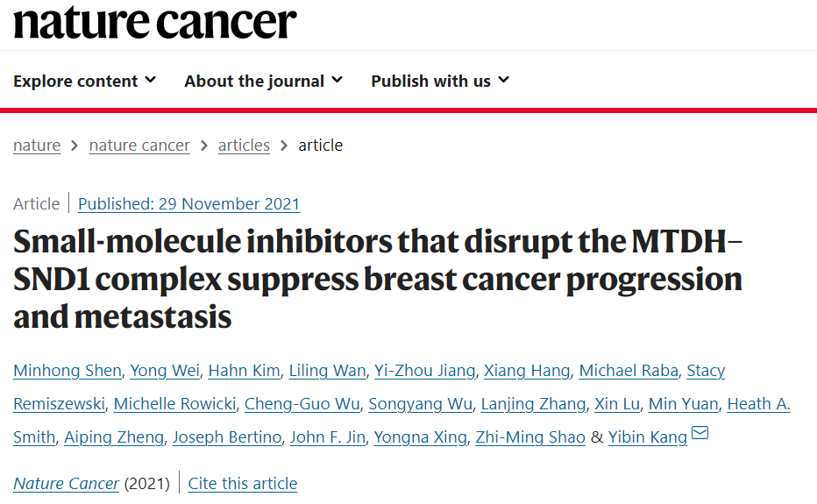Expand the Publish with us menu
817x504 pixels.
[x=440, y=81]
